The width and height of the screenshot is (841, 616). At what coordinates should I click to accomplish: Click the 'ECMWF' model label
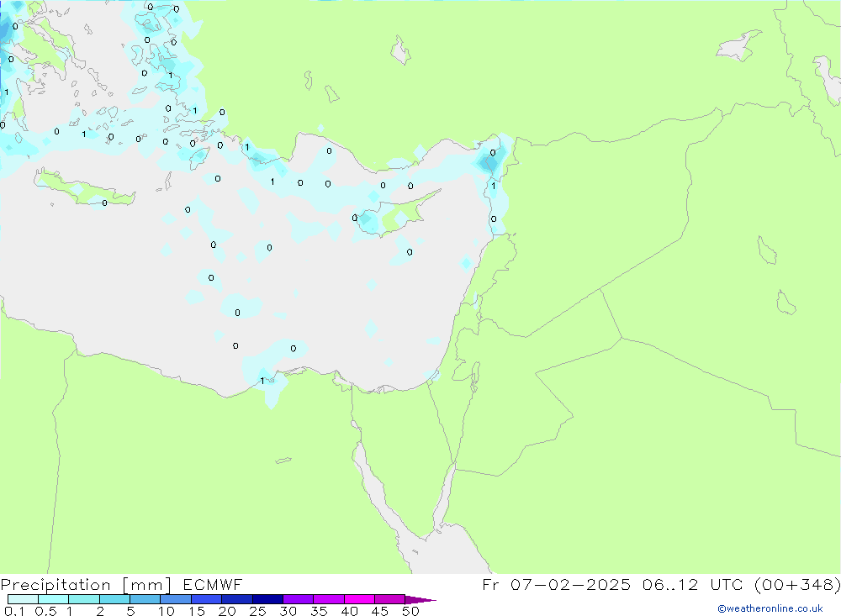pyautogui.click(x=213, y=585)
